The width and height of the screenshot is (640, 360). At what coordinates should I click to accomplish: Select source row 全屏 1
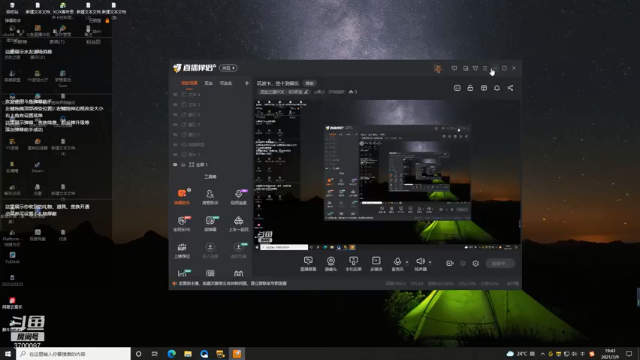[211, 164]
